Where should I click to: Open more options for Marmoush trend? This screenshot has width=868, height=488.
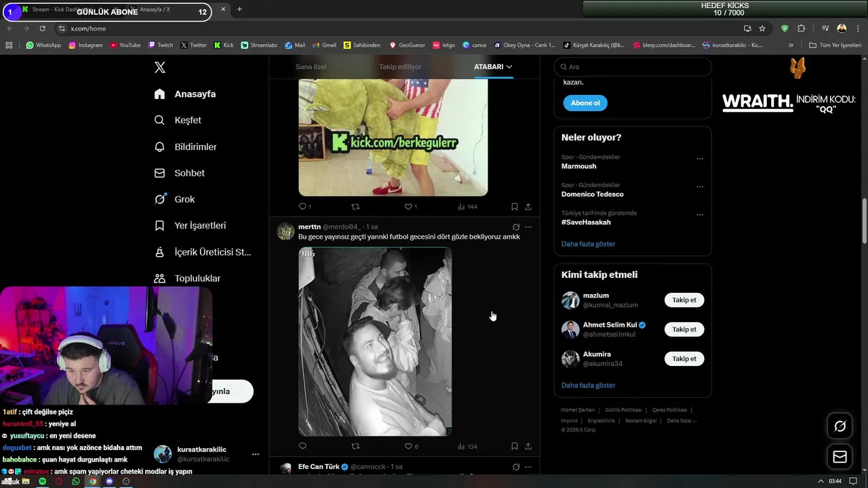[x=700, y=159]
